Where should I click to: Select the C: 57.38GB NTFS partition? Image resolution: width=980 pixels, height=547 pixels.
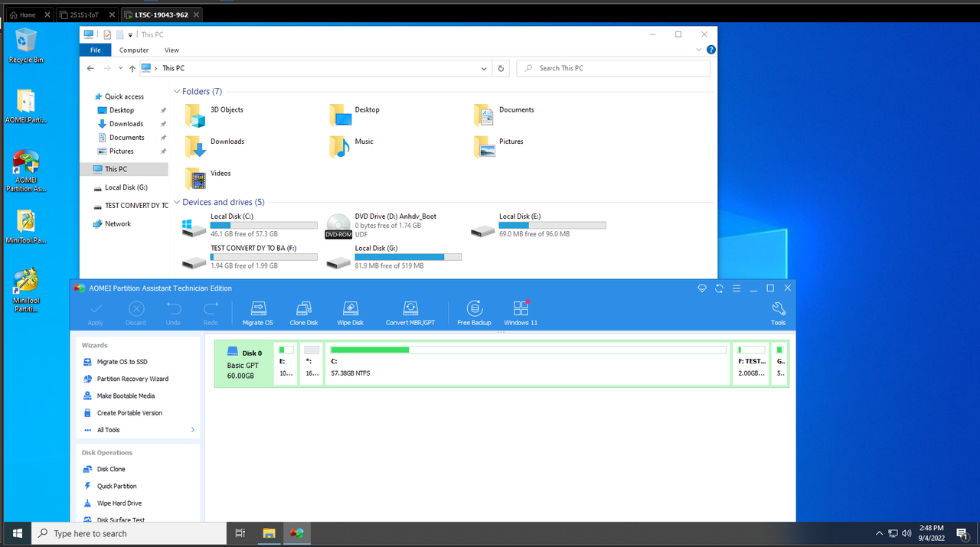(528, 364)
